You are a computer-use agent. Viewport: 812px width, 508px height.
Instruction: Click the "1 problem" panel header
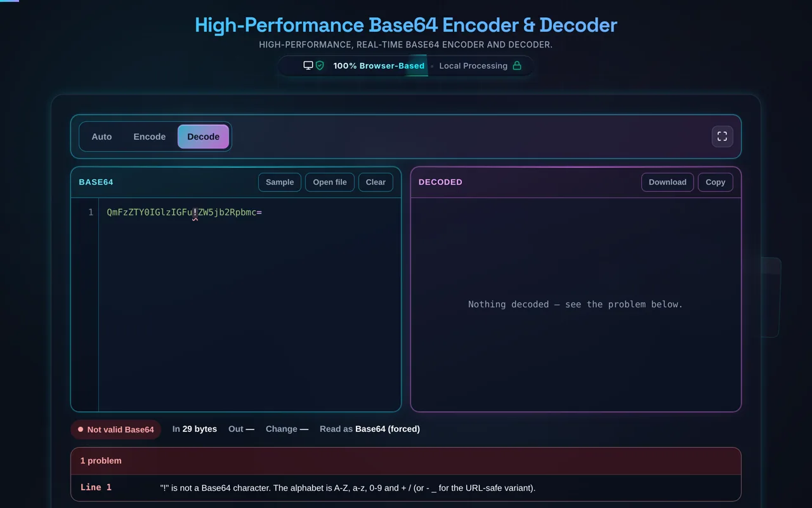[406, 461]
